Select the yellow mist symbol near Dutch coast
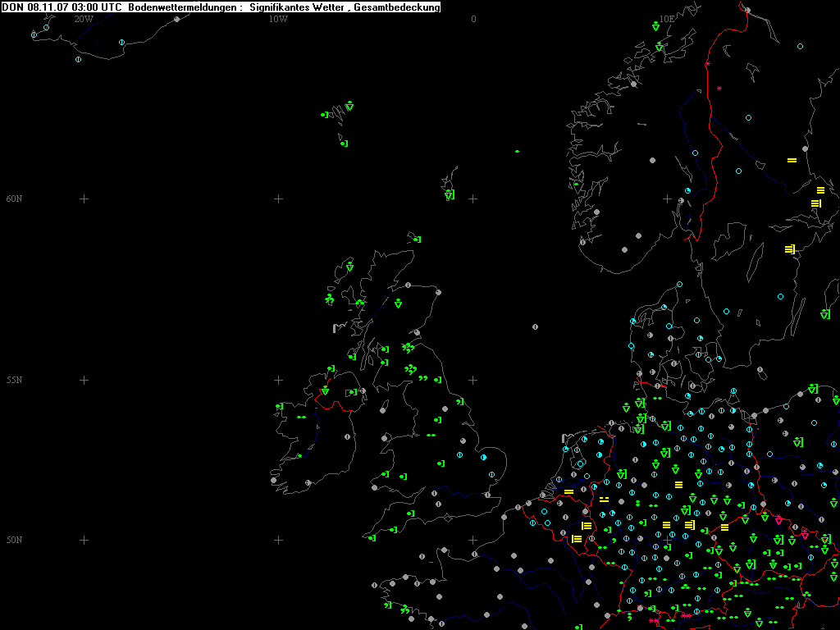The image size is (840, 630). [568, 491]
